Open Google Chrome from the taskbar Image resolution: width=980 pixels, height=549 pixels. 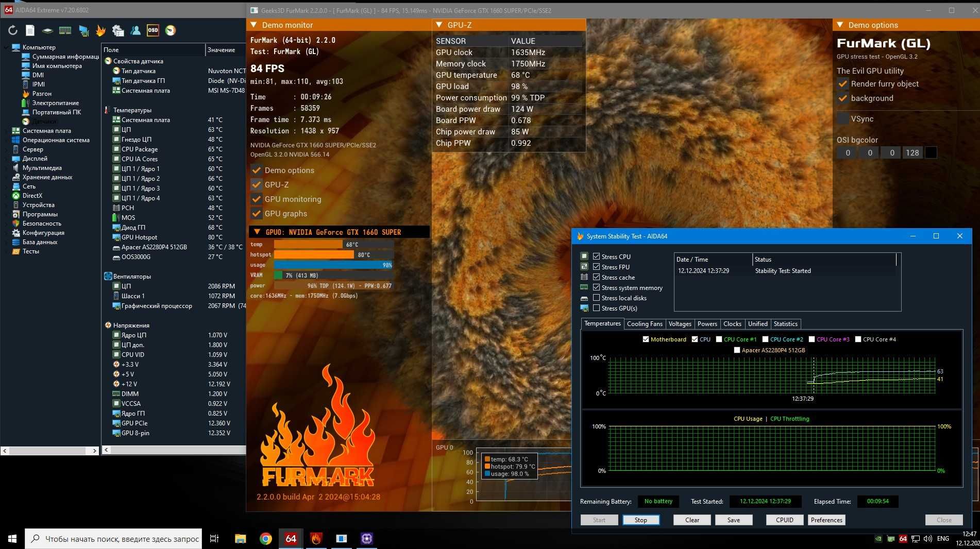266,539
